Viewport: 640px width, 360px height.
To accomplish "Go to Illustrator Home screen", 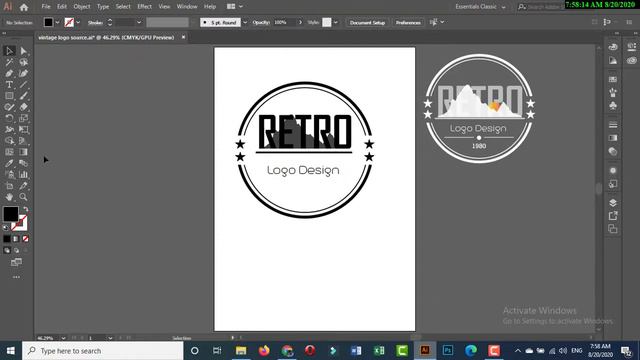I will click(x=24, y=7).
